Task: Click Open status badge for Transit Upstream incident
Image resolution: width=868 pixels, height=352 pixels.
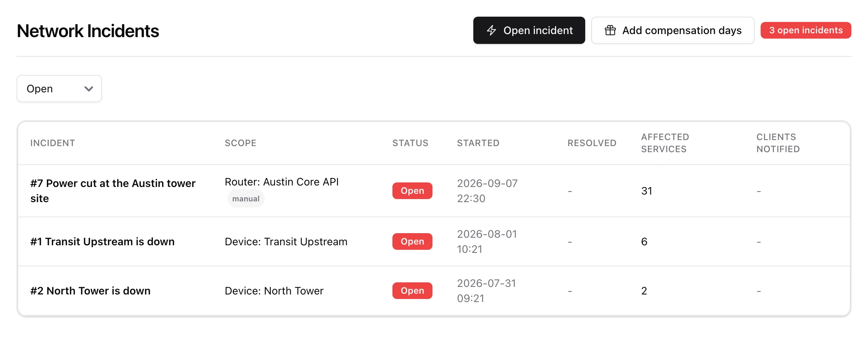Action: tap(412, 241)
